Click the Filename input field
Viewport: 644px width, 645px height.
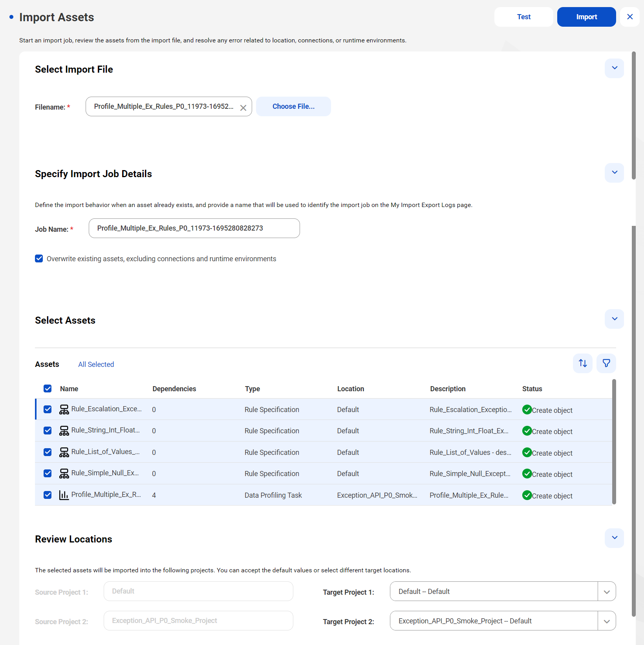[168, 106]
